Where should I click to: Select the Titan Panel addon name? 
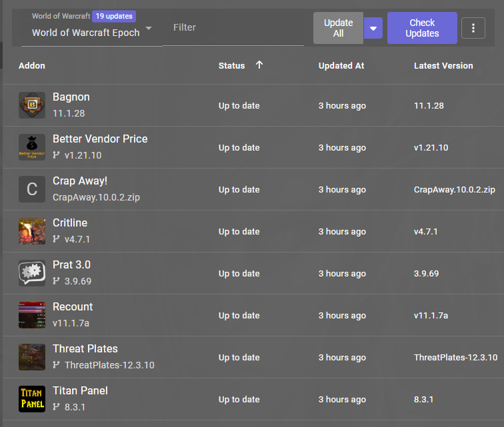click(x=80, y=390)
